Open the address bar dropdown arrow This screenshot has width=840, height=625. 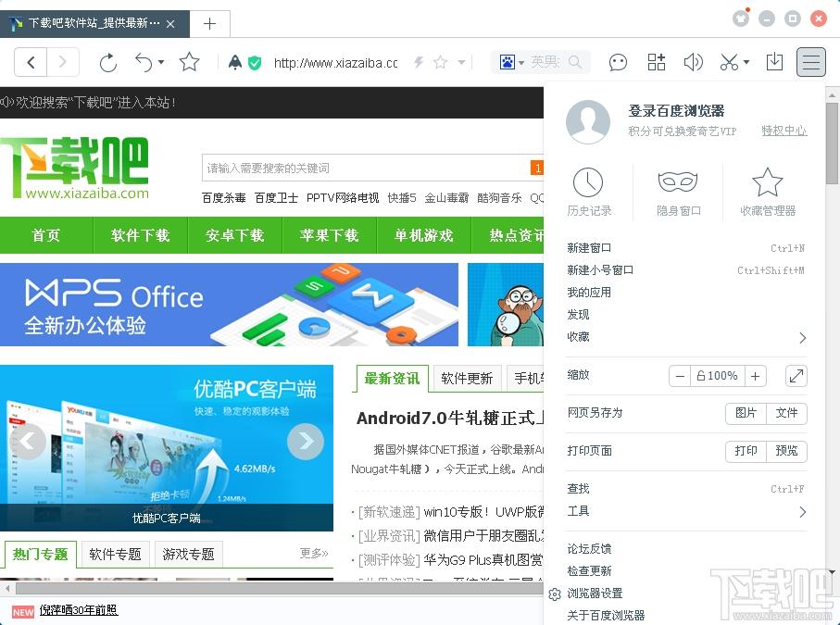(x=461, y=63)
